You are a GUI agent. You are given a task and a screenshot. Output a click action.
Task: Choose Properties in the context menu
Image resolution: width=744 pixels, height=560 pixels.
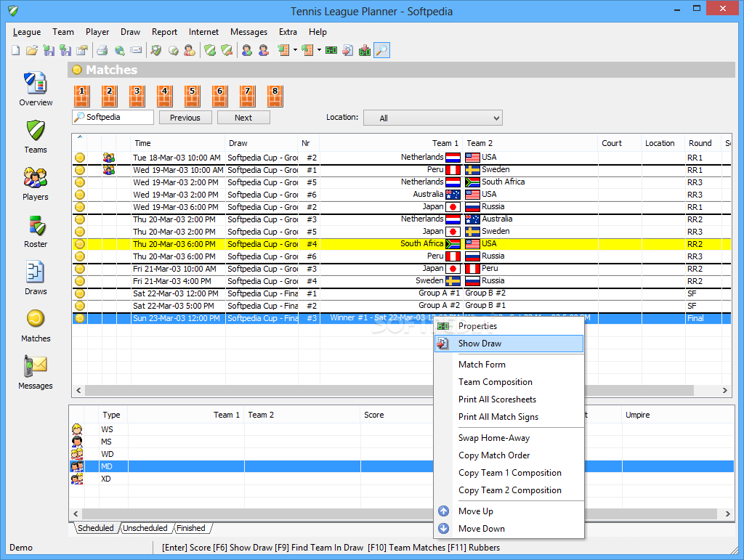(x=509, y=326)
